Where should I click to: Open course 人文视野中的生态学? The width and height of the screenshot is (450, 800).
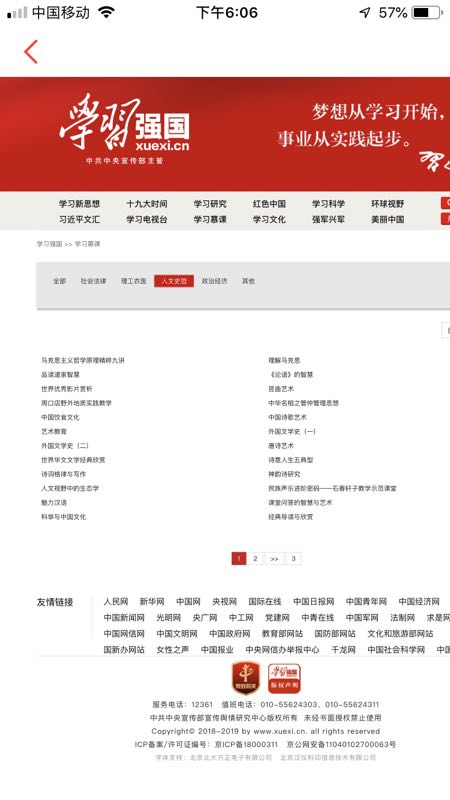(x=70, y=489)
